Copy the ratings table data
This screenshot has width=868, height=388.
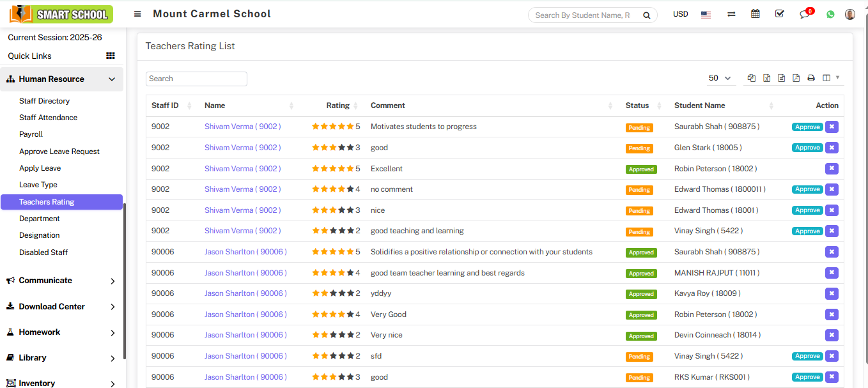[751, 77]
